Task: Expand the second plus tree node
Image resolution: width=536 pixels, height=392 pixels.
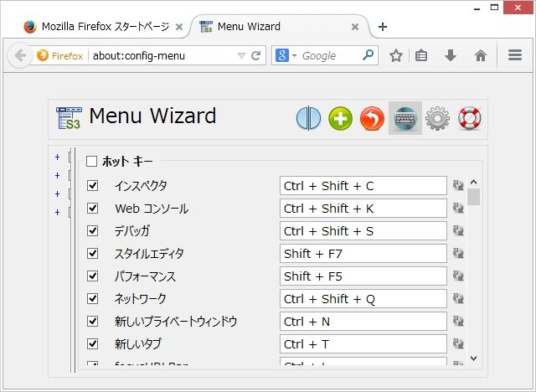Action: click(x=58, y=175)
